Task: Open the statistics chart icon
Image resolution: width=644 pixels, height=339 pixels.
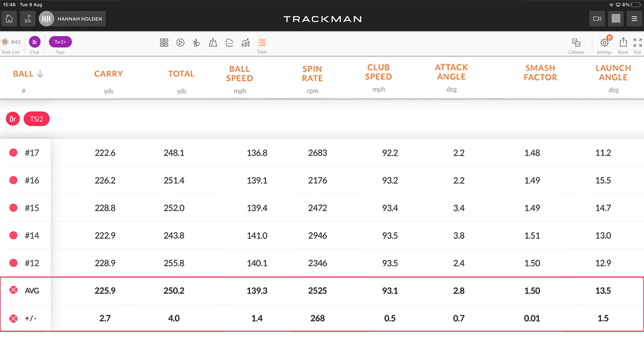Action: coord(245,43)
